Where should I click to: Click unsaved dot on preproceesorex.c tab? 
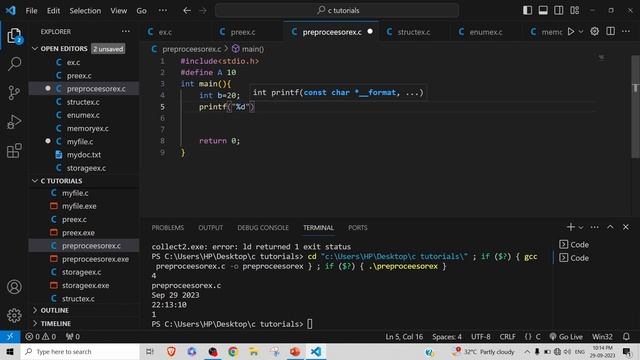pyautogui.click(x=370, y=31)
